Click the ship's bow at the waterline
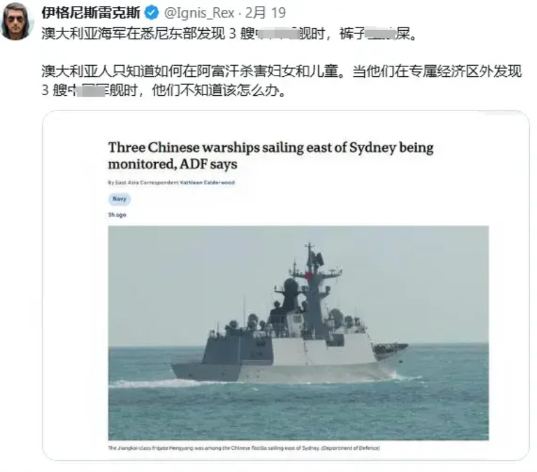 click(x=390, y=372)
